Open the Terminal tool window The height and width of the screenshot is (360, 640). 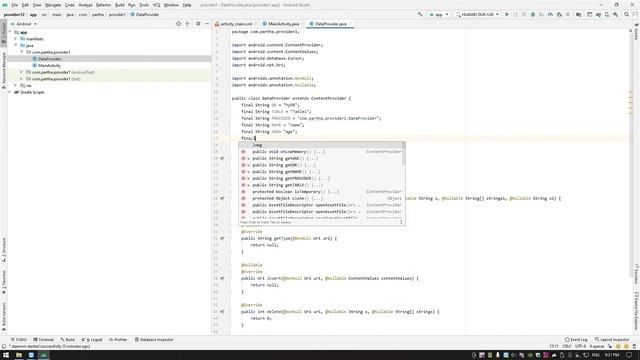[x=44, y=339]
